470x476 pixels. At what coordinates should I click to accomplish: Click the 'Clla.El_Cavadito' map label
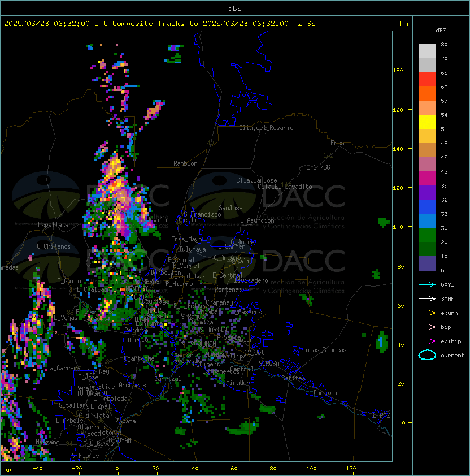tap(285, 187)
